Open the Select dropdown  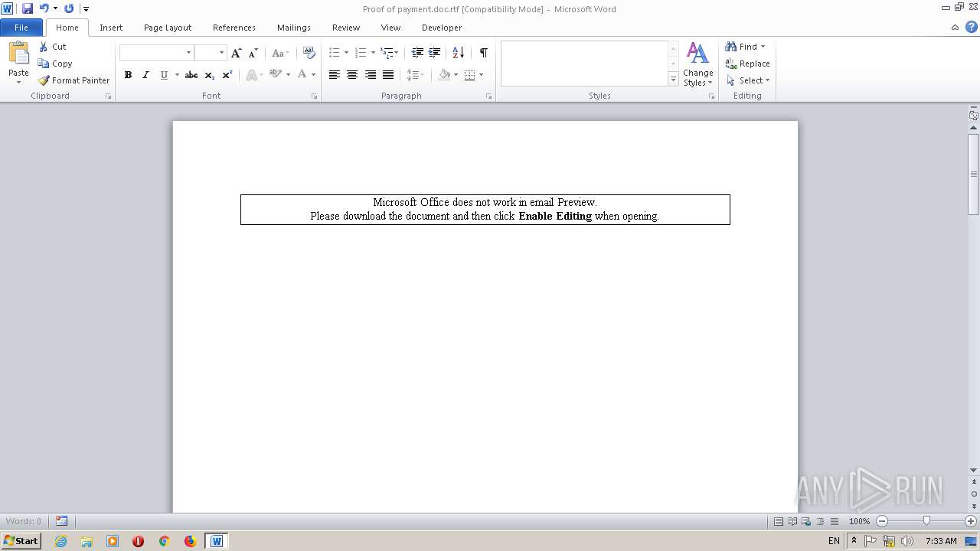(748, 80)
